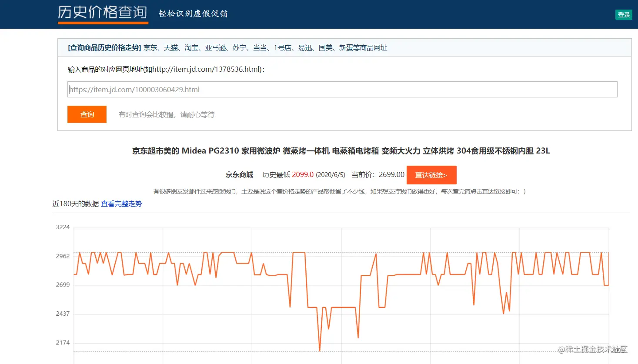Screen dimensions: 638x364
Task: Focus the product URL input field
Action: click(342, 90)
